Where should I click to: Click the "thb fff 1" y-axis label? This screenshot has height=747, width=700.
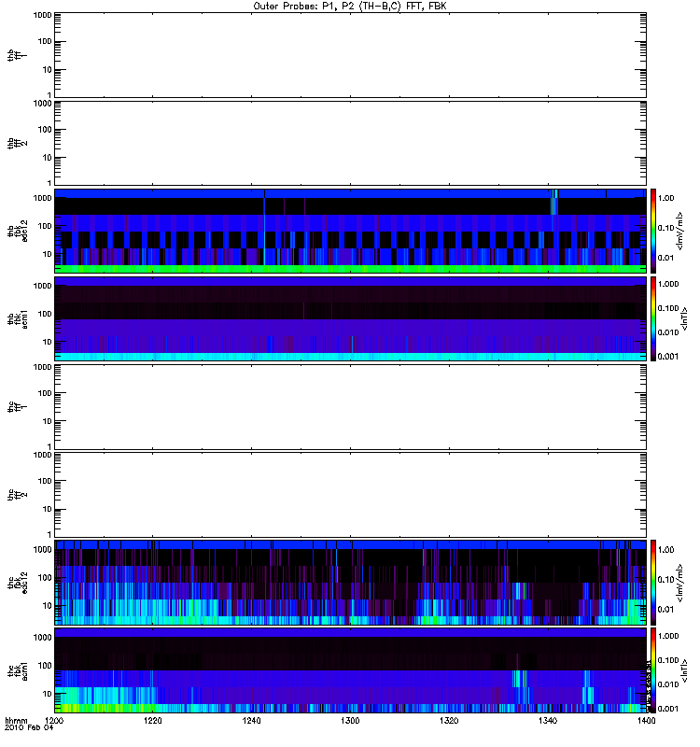click(x=17, y=55)
